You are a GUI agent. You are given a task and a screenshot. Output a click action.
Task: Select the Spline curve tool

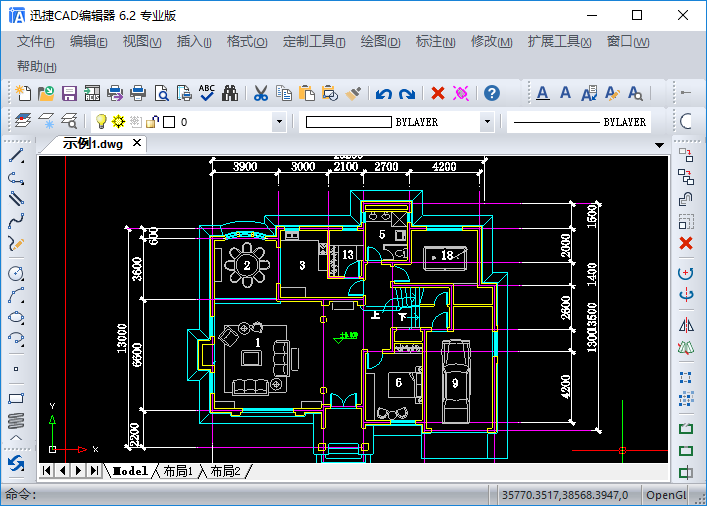point(16,221)
